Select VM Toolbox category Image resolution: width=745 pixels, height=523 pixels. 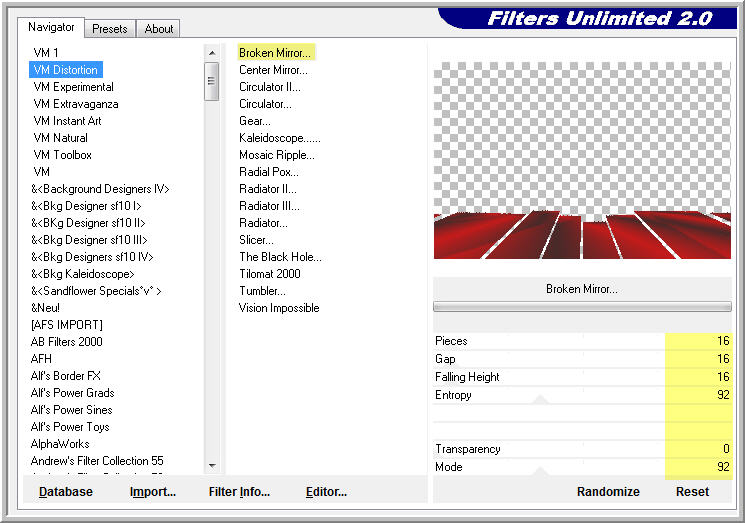(63, 155)
